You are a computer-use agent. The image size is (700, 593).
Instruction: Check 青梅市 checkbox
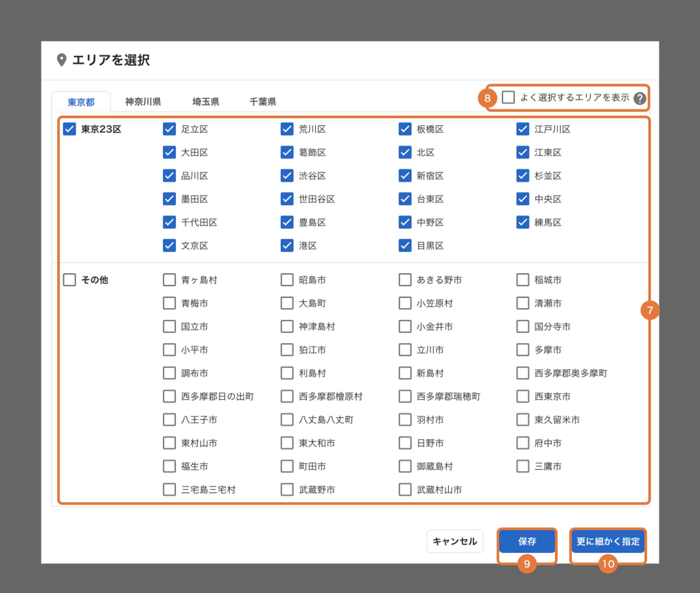pos(169,303)
